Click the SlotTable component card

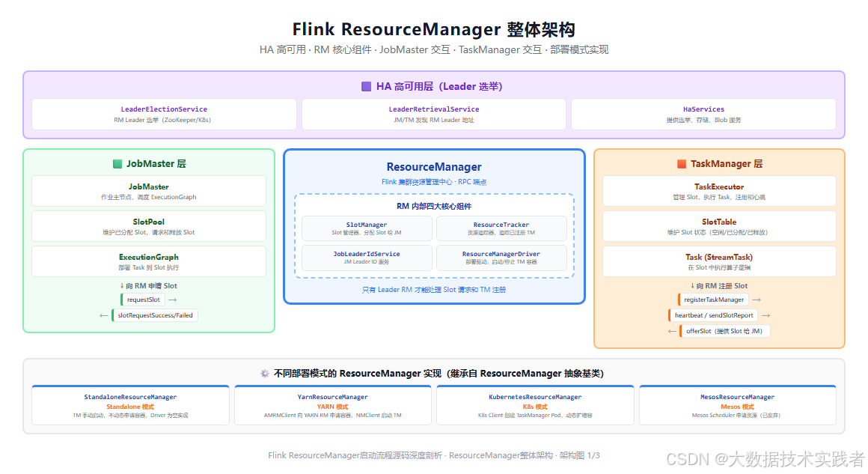[x=719, y=226]
